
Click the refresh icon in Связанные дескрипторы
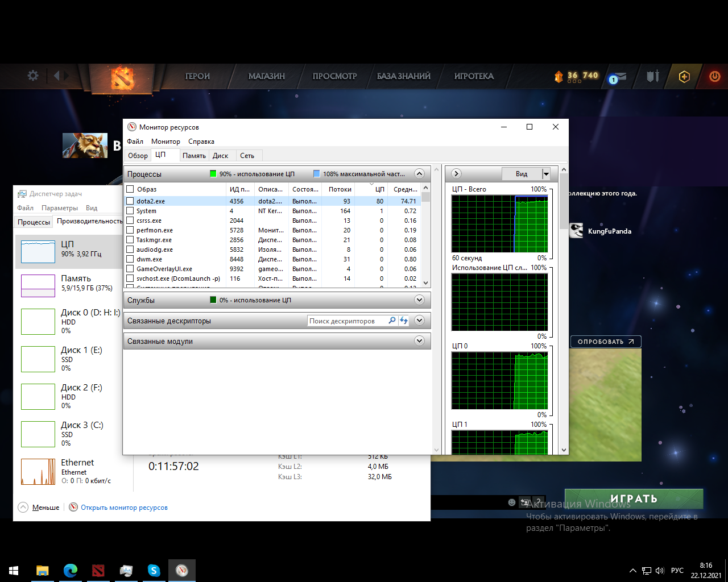click(403, 321)
